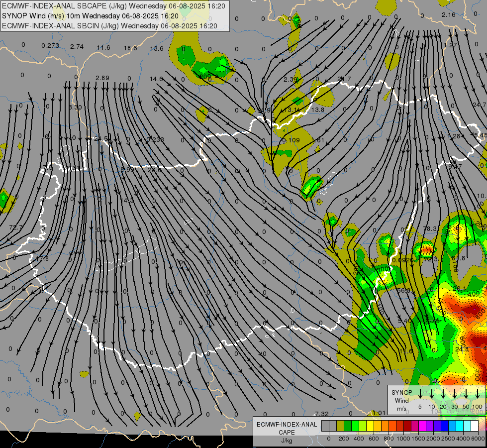Click the 2000 tick label in CAPE legend

click(x=433, y=439)
